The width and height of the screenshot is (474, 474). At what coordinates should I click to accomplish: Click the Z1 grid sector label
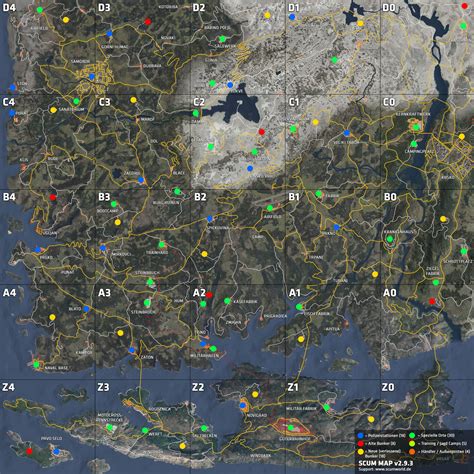[293, 387]
